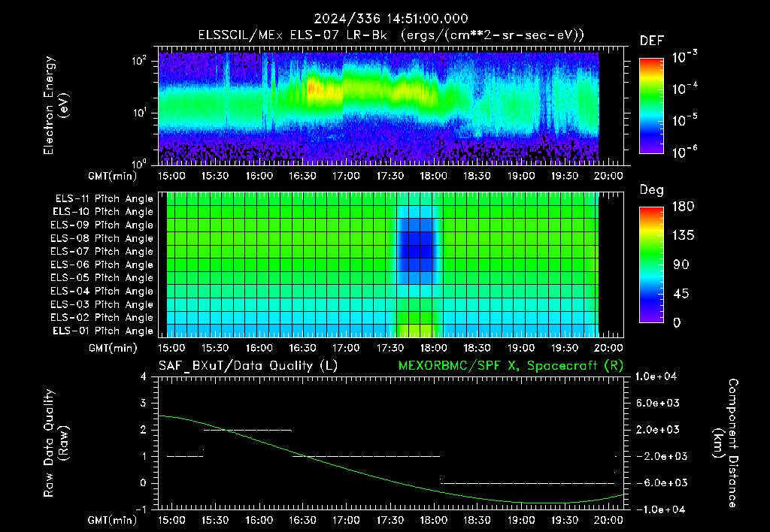This screenshot has height=532, width=770.
Task: Select the ELS-01 Pitch Angle row label
Action: click(x=103, y=331)
